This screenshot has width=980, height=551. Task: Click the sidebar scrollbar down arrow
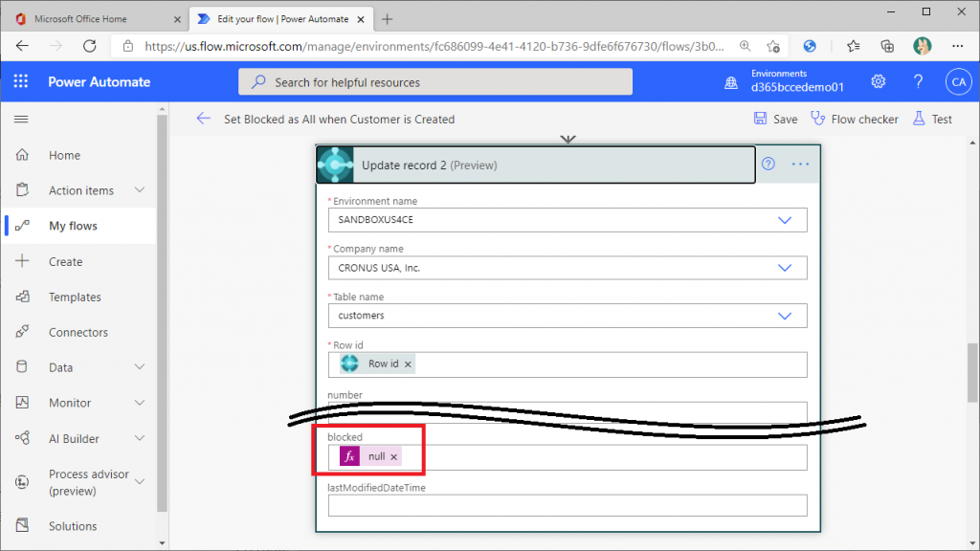162,543
